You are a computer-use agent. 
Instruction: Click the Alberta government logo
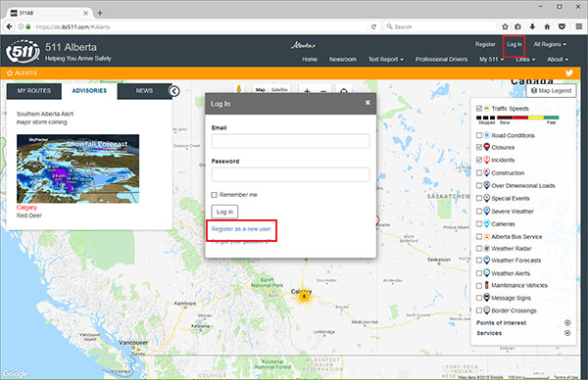(x=304, y=45)
